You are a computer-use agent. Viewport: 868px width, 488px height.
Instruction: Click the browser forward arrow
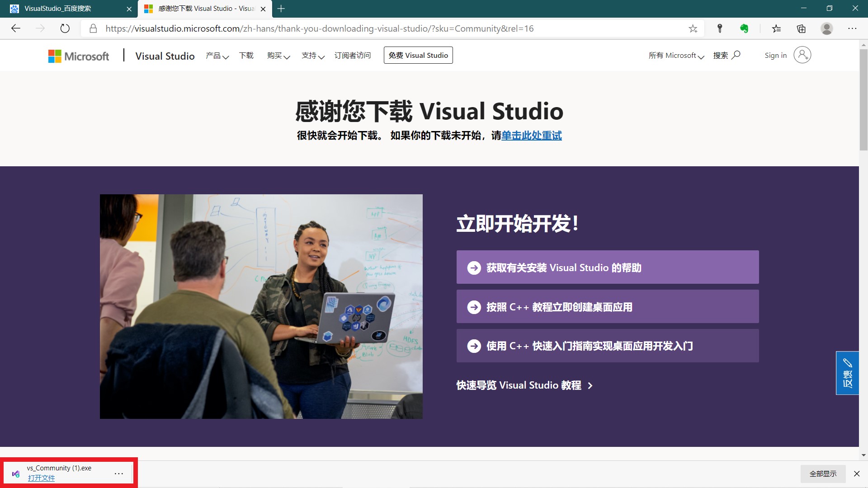(40, 28)
